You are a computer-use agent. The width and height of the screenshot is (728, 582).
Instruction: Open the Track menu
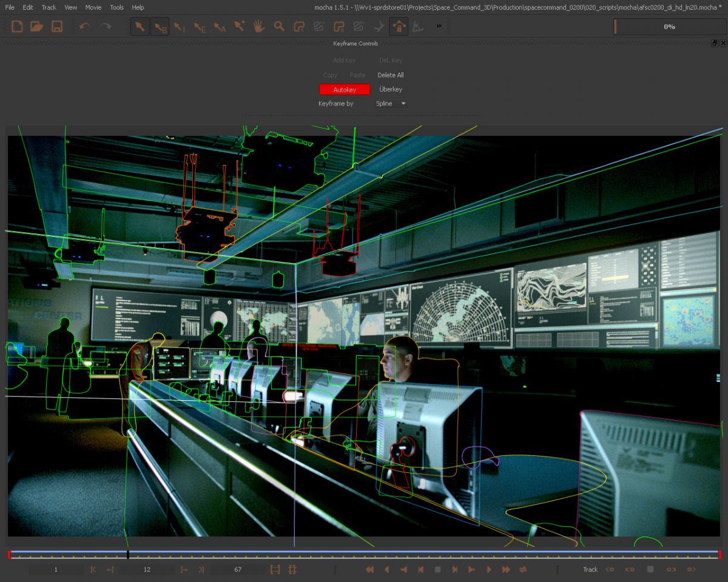49,7
